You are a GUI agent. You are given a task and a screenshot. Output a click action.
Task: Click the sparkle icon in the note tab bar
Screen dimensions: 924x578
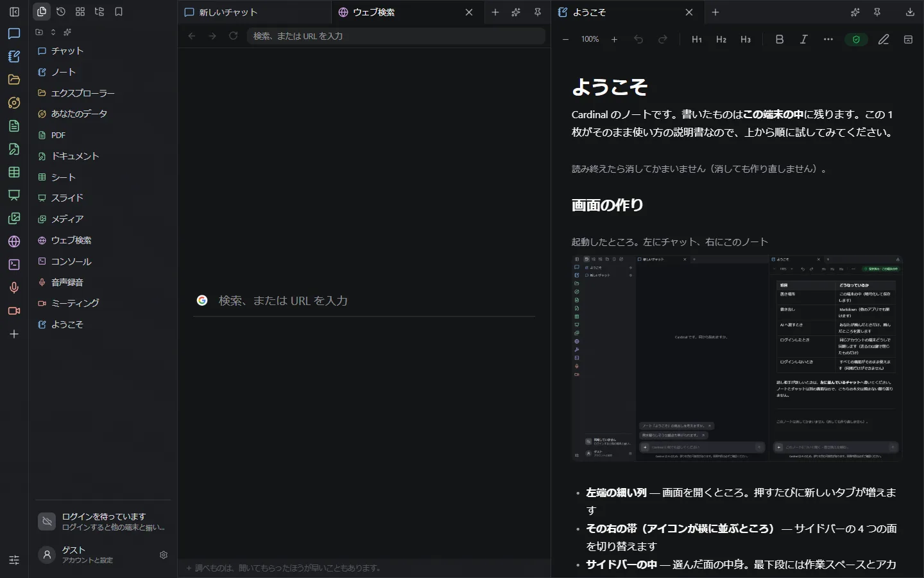[x=855, y=12]
